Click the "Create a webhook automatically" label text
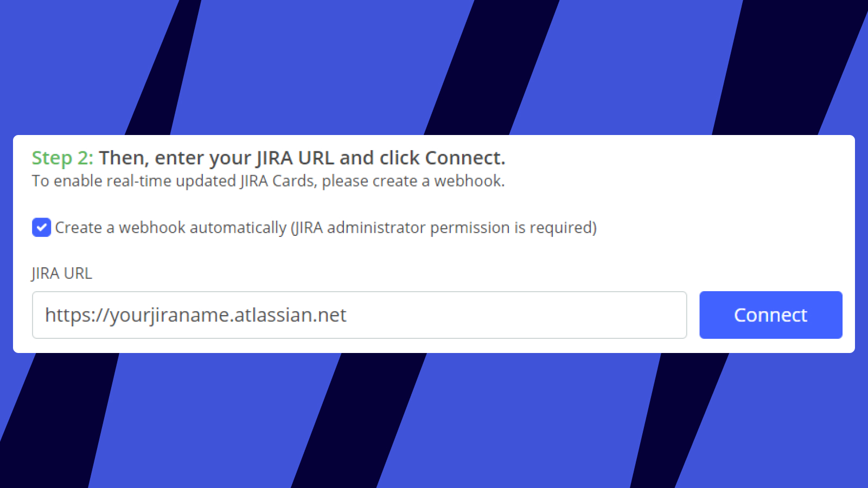This screenshot has width=868, height=488. pos(171,228)
